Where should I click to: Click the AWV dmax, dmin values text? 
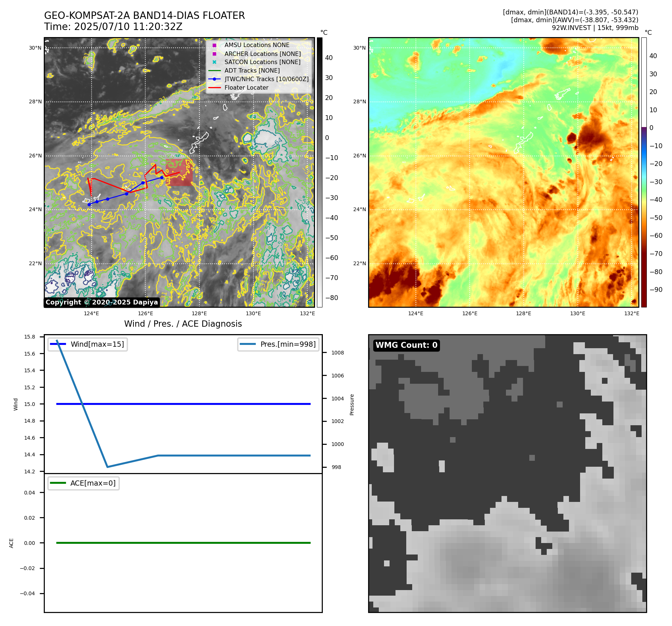click(x=575, y=20)
